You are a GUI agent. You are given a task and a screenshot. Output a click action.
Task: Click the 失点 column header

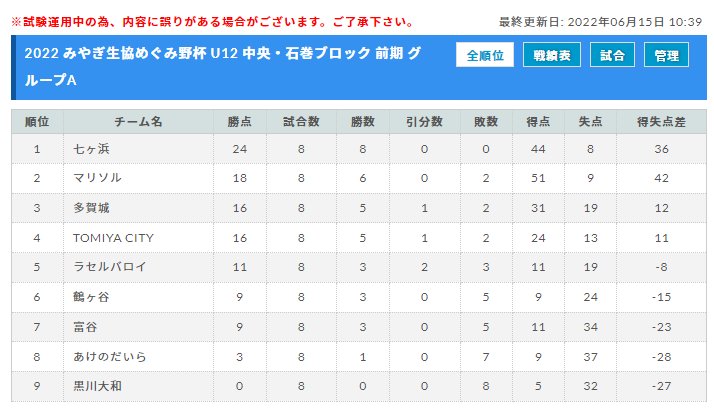[591, 122]
